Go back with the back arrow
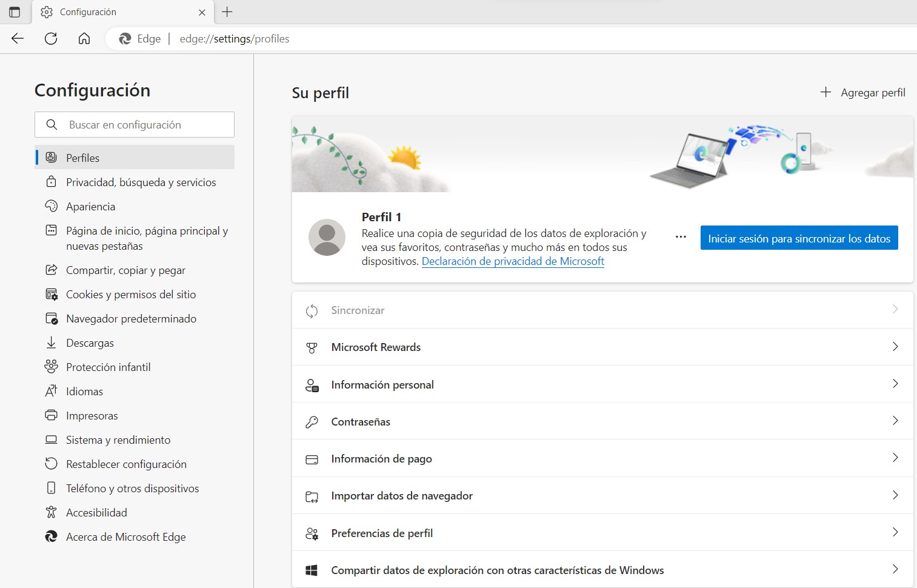 (18, 39)
